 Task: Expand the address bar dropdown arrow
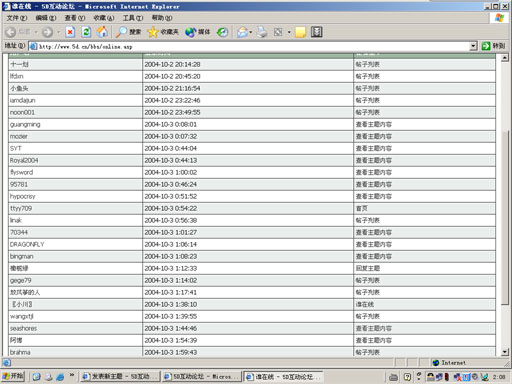[x=473, y=46]
